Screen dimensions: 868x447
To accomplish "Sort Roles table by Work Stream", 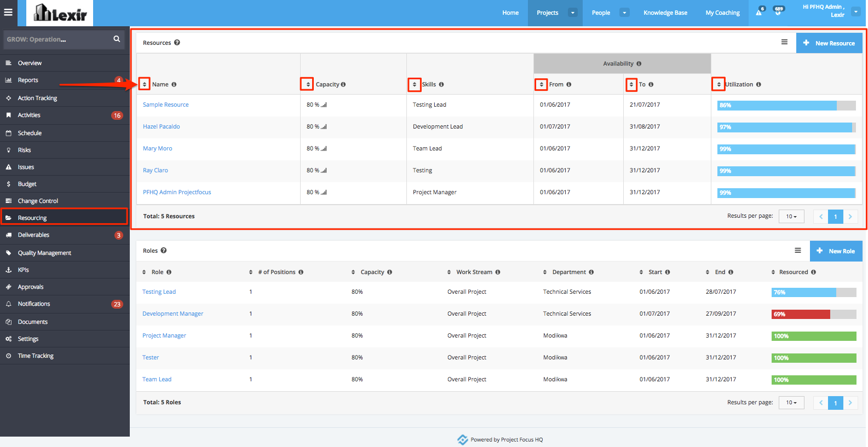I will coord(449,272).
